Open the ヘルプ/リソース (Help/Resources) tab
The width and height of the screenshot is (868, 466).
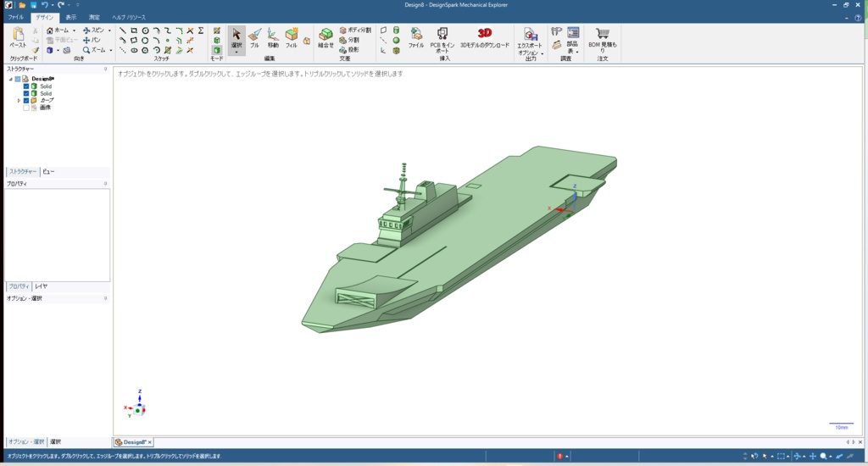click(129, 17)
